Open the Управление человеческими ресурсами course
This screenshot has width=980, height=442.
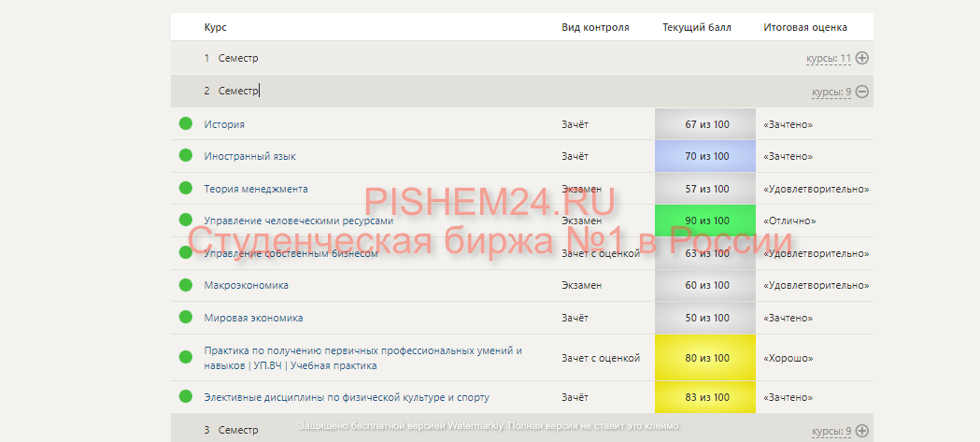pyautogui.click(x=298, y=221)
